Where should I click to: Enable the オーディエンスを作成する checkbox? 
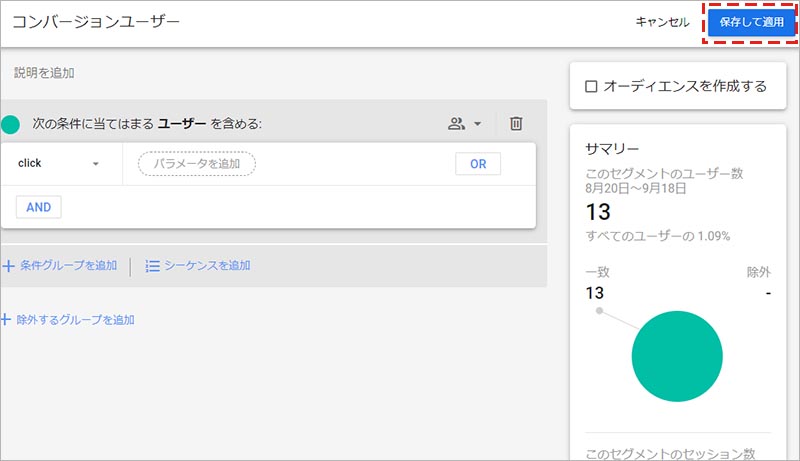click(x=591, y=87)
